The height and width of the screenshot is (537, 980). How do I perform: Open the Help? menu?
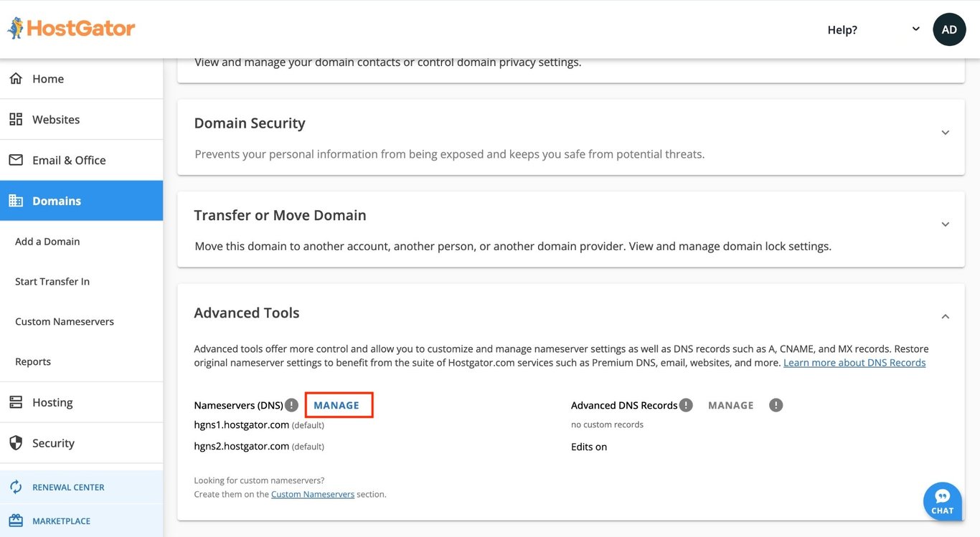point(842,28)
